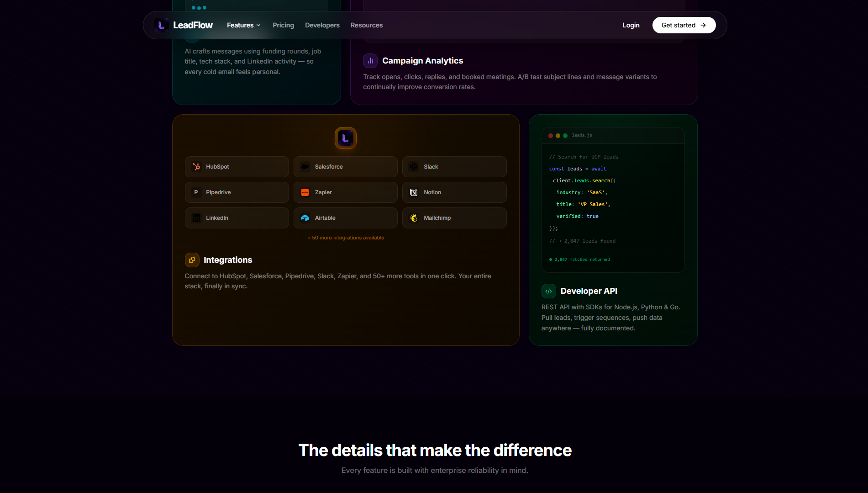Click the HubSpot label text
The width and height of the screenshot is (868, 493).
(217, 167)
